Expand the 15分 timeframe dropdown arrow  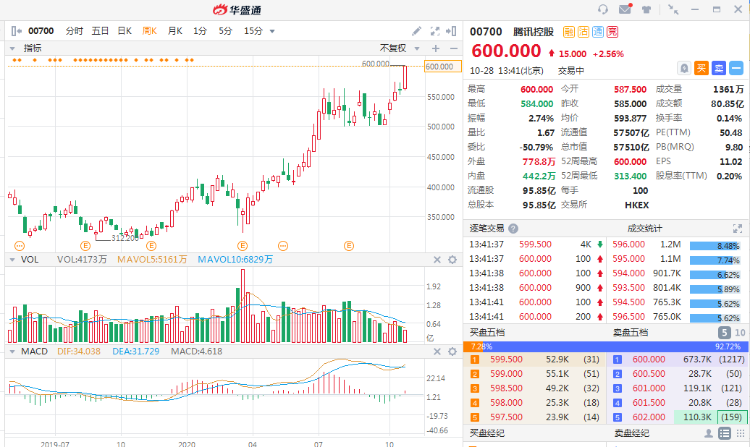tap(273, 31)
